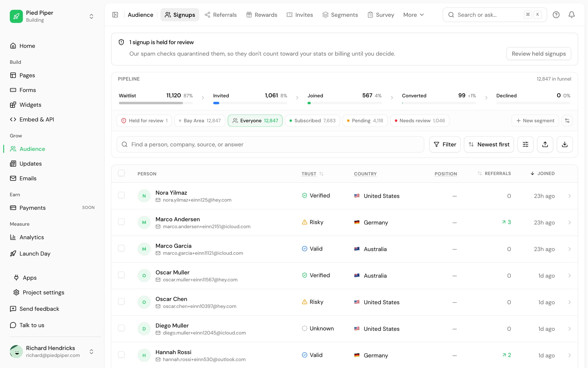Check the Nora Yilmaz row checkbox
Image resolution: width=588 pixels, height=368 pixels.
click(x=121, y=195)
